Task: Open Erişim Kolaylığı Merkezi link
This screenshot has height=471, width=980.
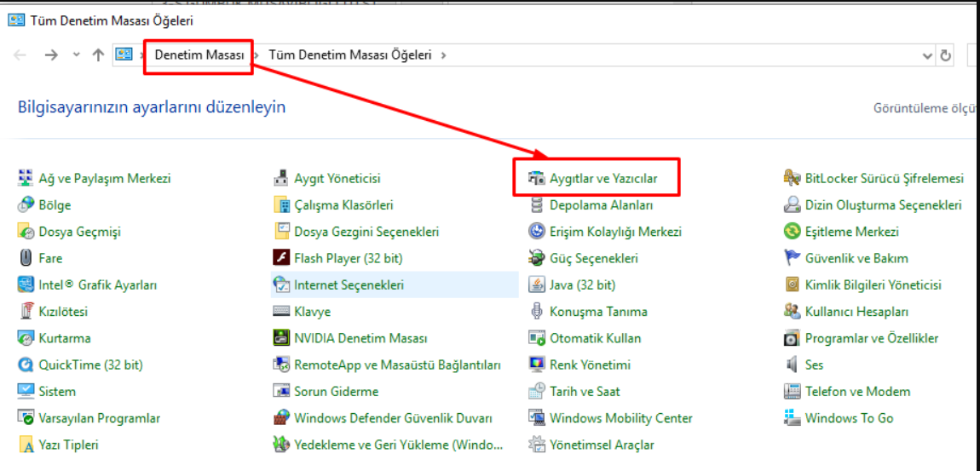Action: [615, 232]
